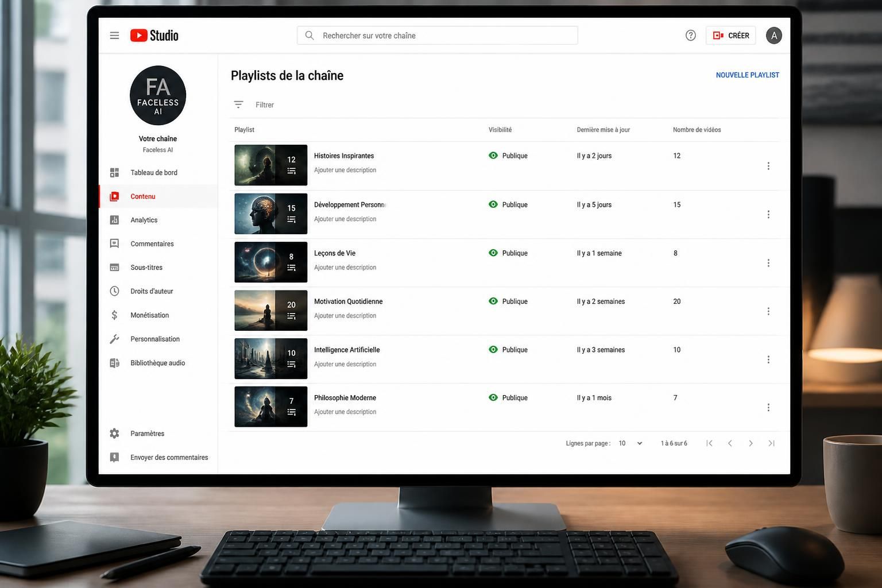Screen dimensions: 882x588
Task: Go to the previous page arrow
Action: (x=730, y=443)
